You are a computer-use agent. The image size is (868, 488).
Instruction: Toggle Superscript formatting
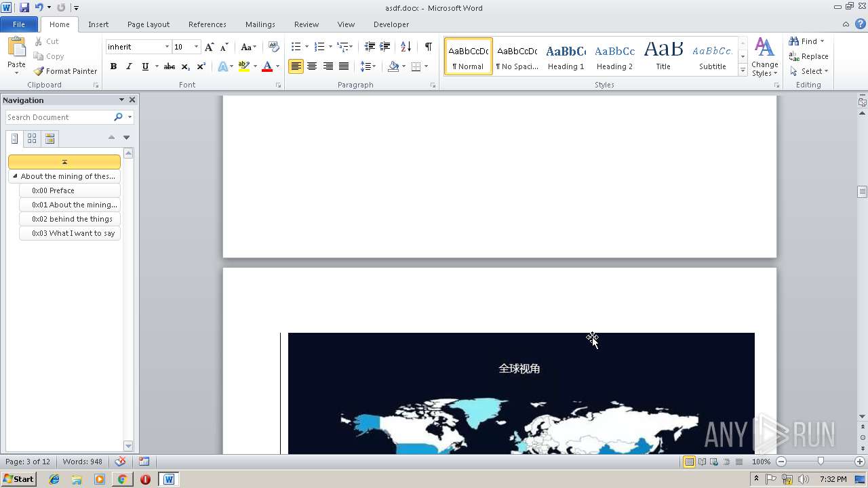pos(201,66)
